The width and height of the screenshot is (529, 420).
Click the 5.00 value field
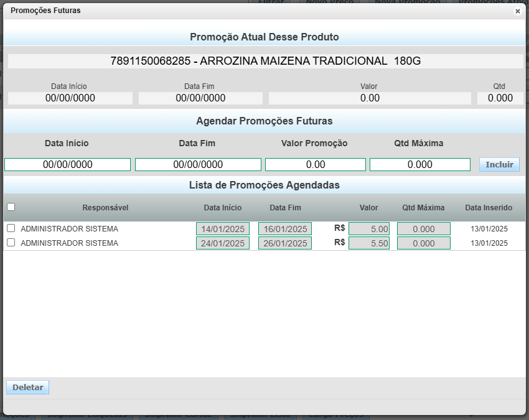coord(369,229)
